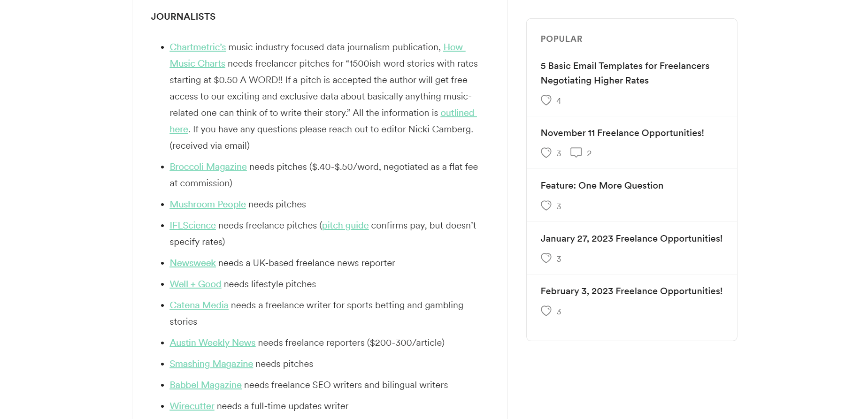Follow the Newsweek link
Screen dimensions: 868x419
[x=192, y=263]
